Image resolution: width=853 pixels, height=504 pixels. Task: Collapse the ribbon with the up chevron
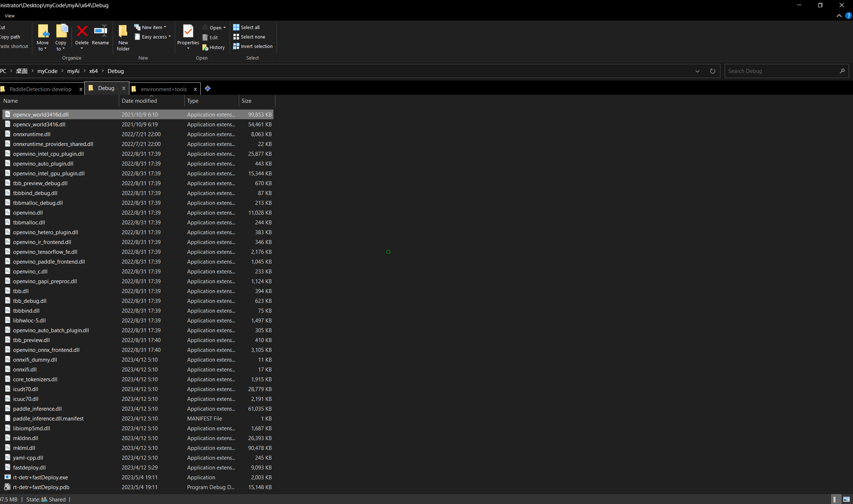pyautogui.click(x=839, y=16)
